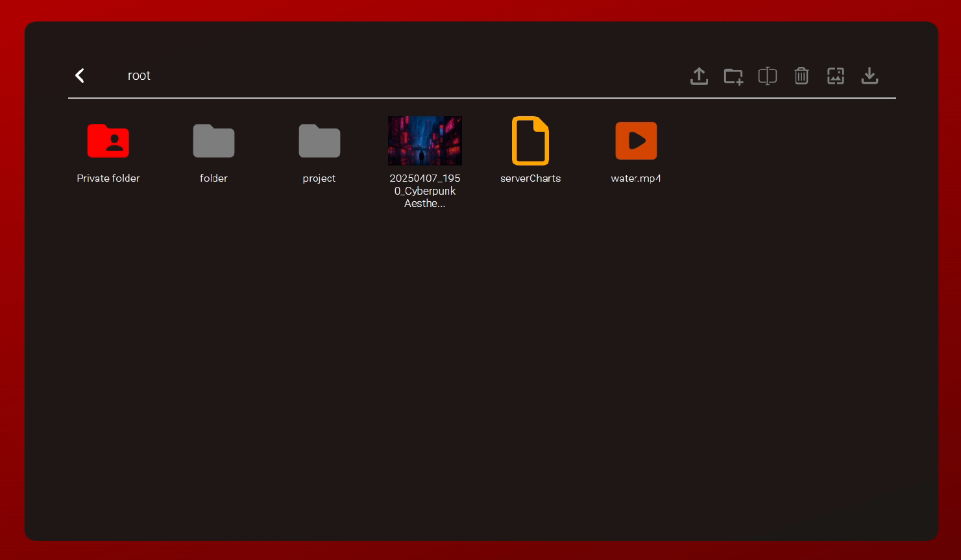This screenshot has width=961, height=560.
Task: Go back using the left chevron arrow
Action: 80,76
